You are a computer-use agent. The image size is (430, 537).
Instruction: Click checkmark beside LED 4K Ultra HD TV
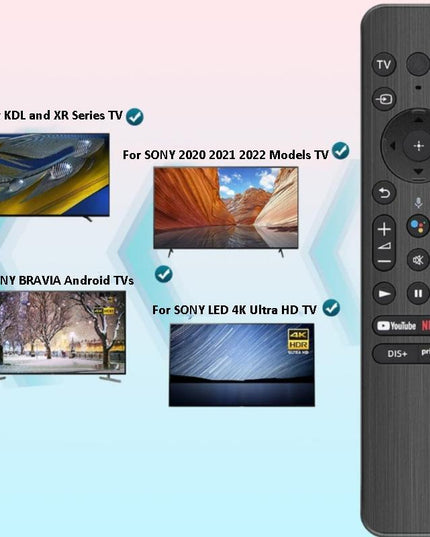[331, 308]
